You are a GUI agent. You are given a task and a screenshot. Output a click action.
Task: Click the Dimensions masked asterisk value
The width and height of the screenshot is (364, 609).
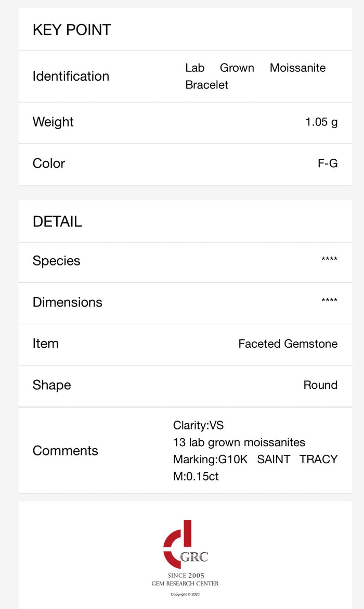(329, 300)
